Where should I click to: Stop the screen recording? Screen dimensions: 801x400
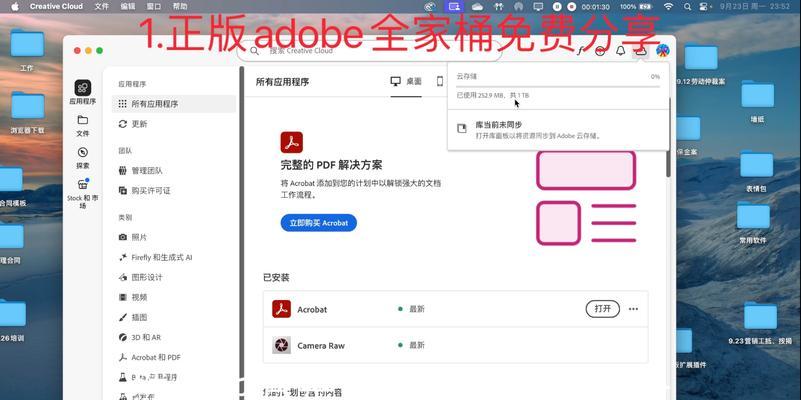572,7
